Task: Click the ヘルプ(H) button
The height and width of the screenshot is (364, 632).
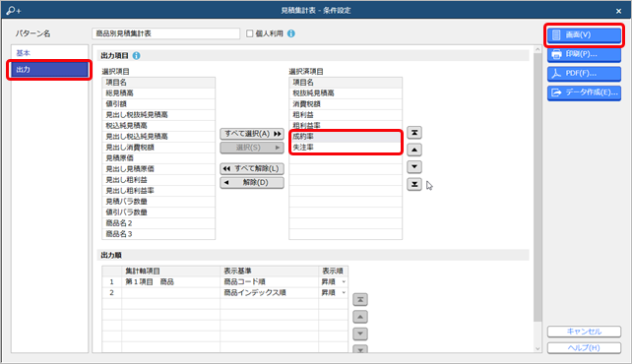Action: point(584,348)
